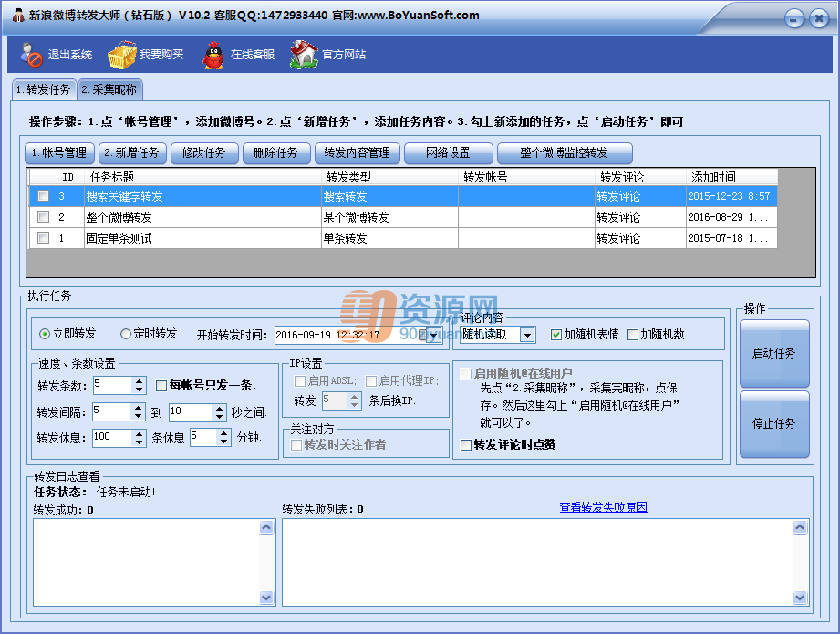
Task: Click the 启动任务 button
Action: pos(774,354)
